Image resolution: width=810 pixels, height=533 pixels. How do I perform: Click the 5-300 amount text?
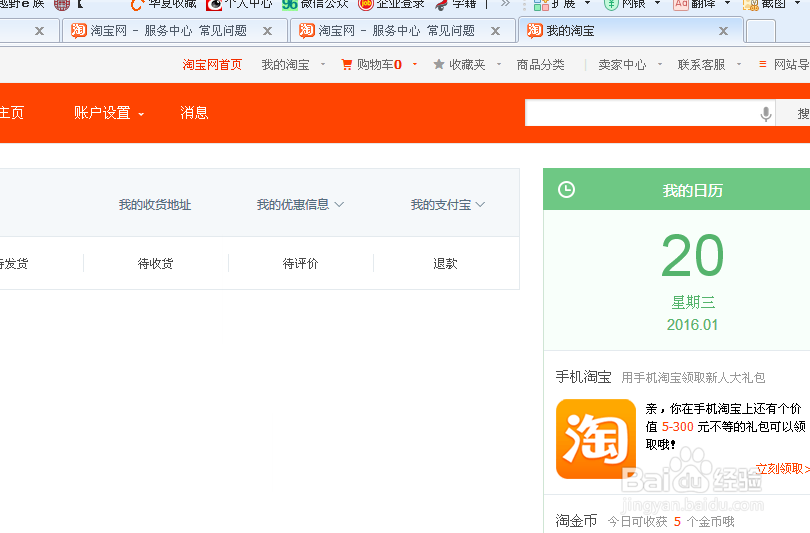pyautogui.click(x=677, y=427)
